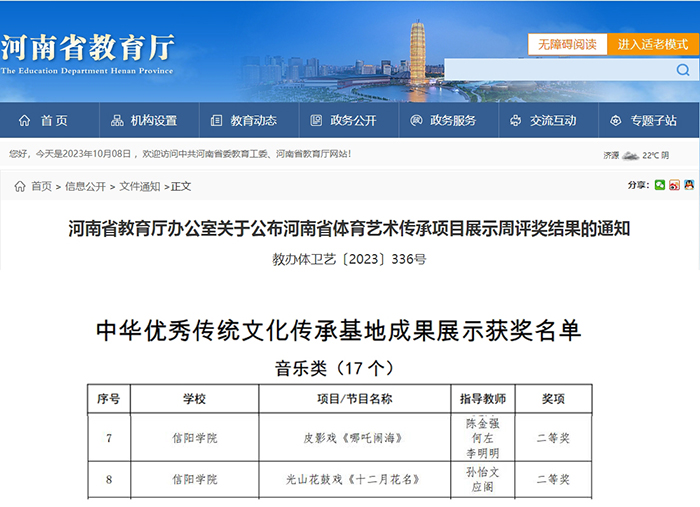The height and width of the screenshot is (507, 700).
Task: Select the 政务公开 navigation item
Action: click(x=343, y=120)
